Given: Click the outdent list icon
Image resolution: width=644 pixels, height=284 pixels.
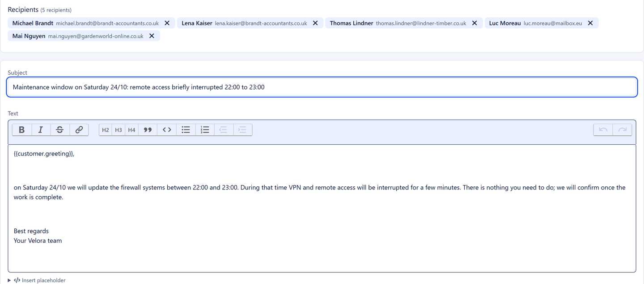Looking at the screenshot, I should point(224,130).
